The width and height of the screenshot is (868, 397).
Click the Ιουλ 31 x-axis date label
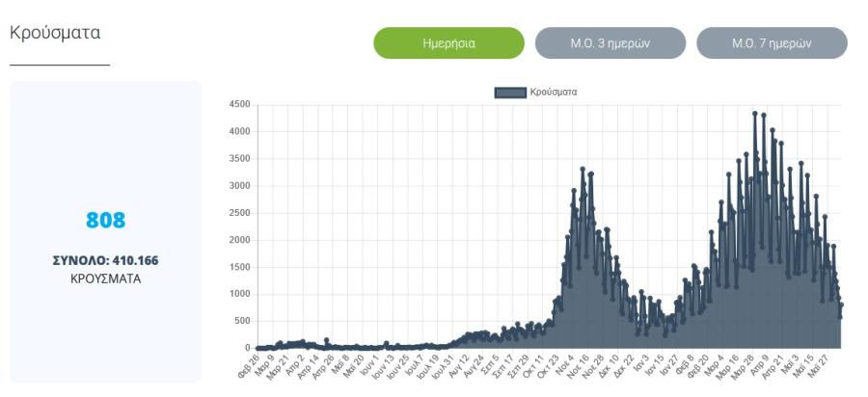tap(443, 366)
